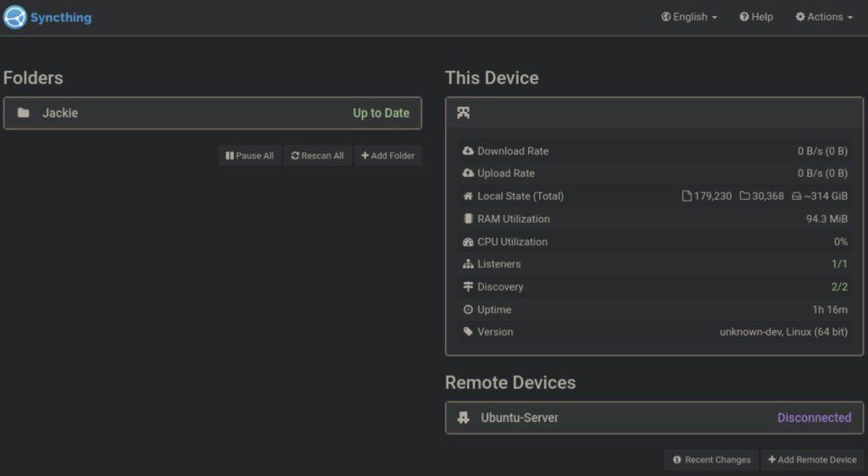Click the folder icon beside Jackie
Viewport: 868px width, 476px height.
click(23, 113)
